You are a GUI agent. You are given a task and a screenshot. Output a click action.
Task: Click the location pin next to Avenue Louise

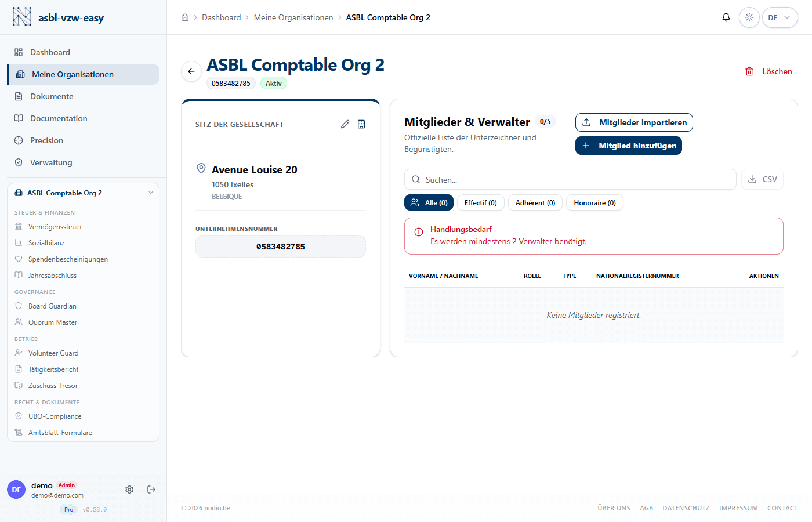pyautogui.click(x=201, y=168)
